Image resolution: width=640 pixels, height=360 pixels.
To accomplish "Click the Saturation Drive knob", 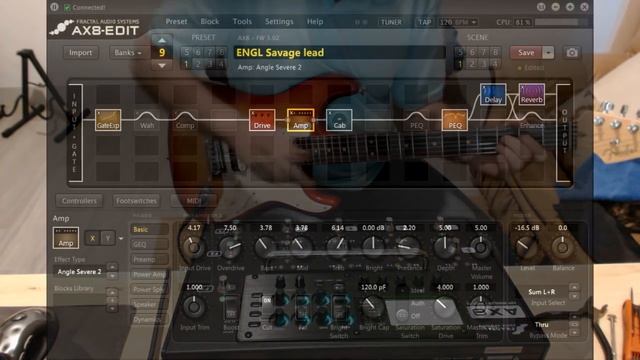I will [444, 307].
